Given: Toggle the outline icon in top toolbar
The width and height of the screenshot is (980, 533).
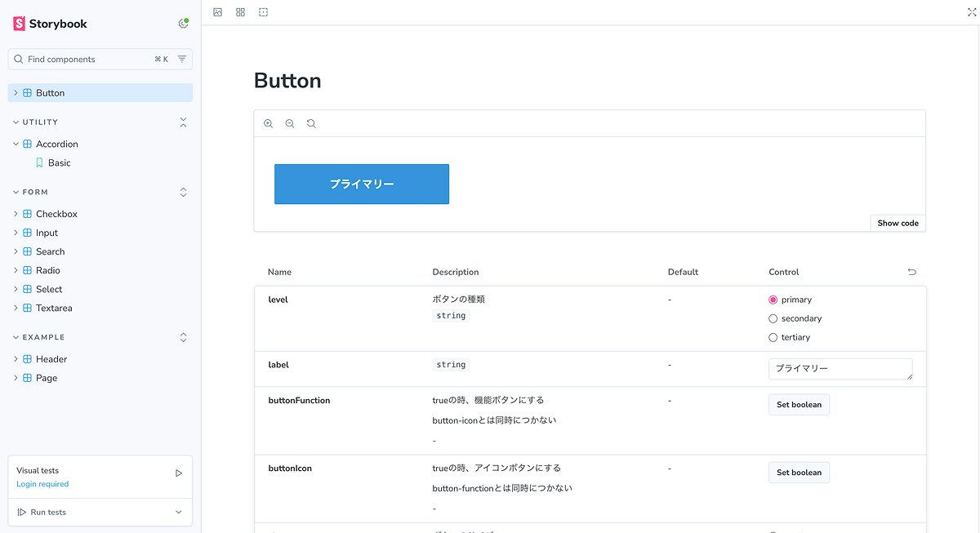Looking at the screenshot, I should (263, 12).
